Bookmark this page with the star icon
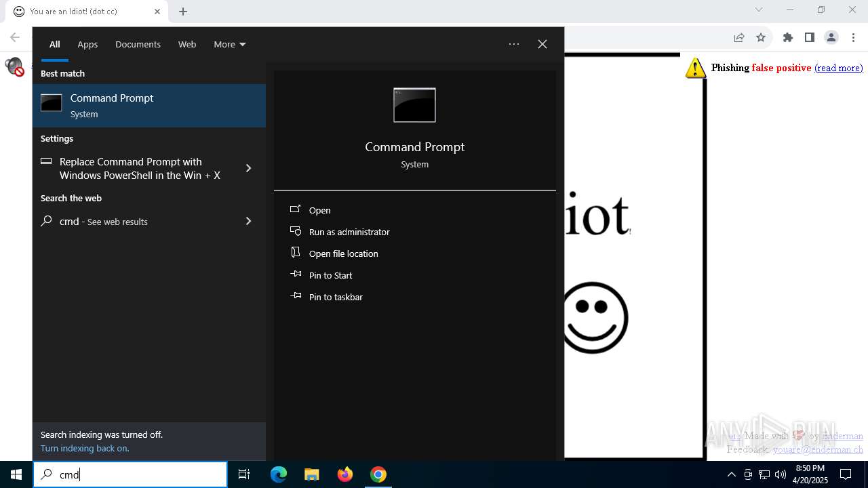The width and height of the screenshot is (868, 488). (761, 38)
